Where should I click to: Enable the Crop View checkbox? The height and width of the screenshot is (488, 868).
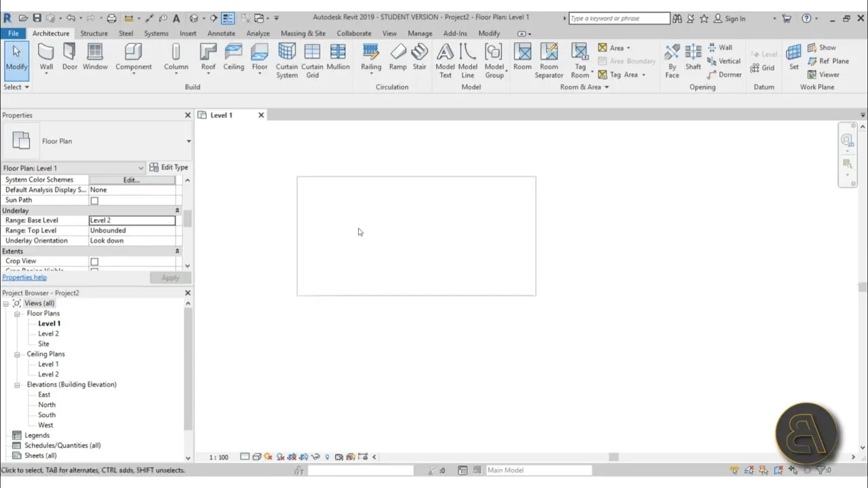click(x=94, y=262)
